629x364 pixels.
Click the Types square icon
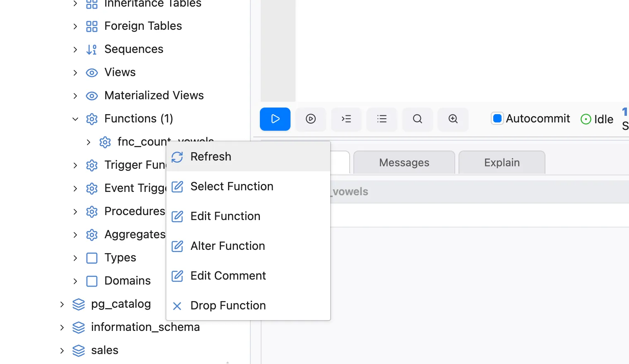click(x=91, y=258)
